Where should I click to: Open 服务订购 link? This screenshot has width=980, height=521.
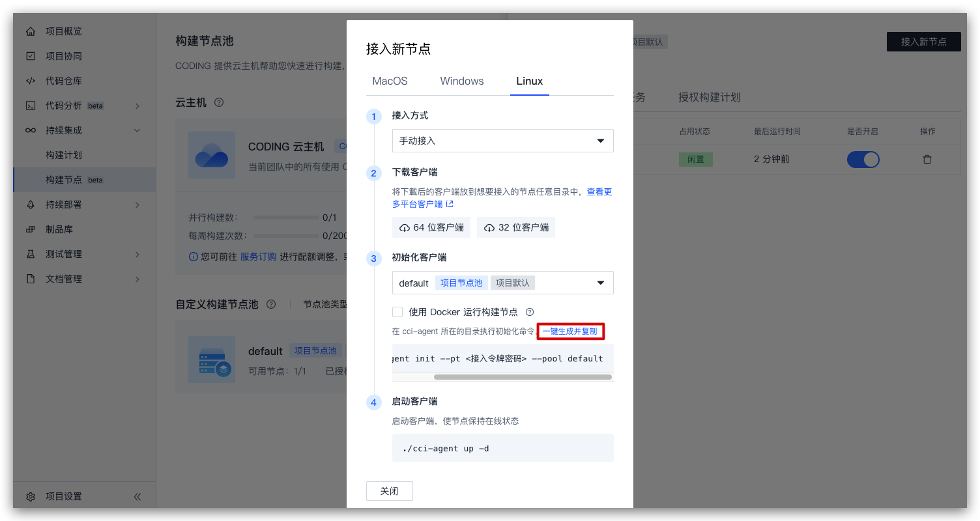259,257
